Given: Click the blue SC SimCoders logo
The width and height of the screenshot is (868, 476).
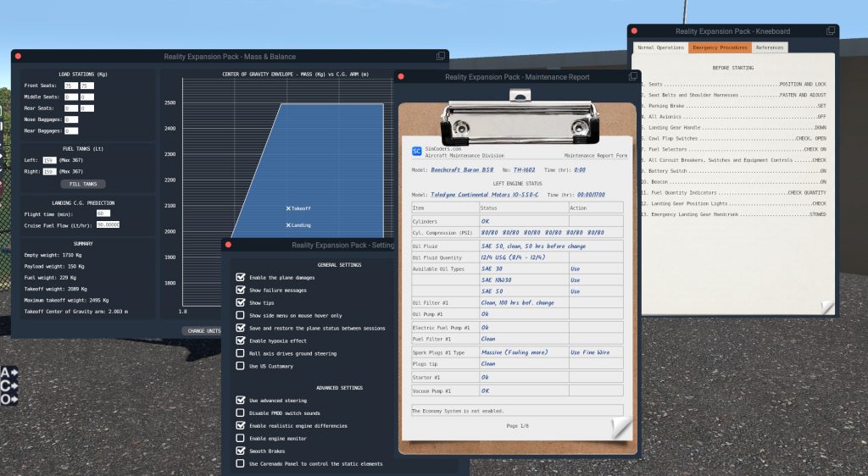Looking at the screenshot, I should pos(416,152).
